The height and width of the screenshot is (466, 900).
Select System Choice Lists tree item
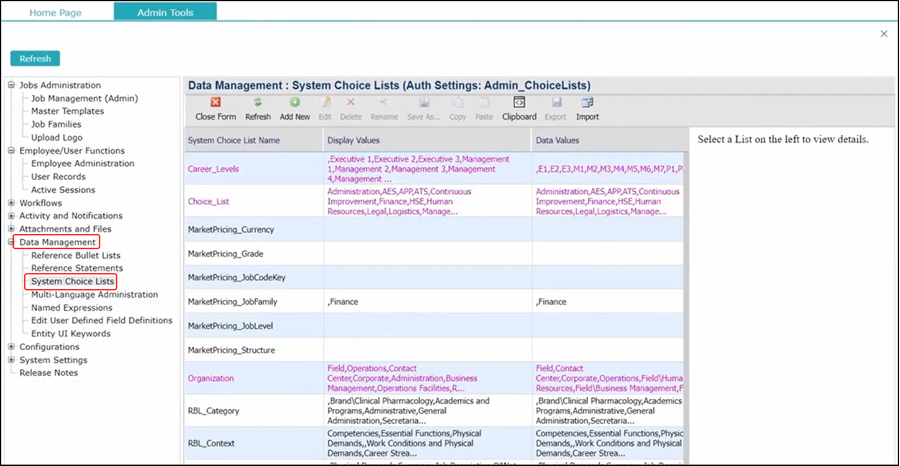click(x=72, y=282)
